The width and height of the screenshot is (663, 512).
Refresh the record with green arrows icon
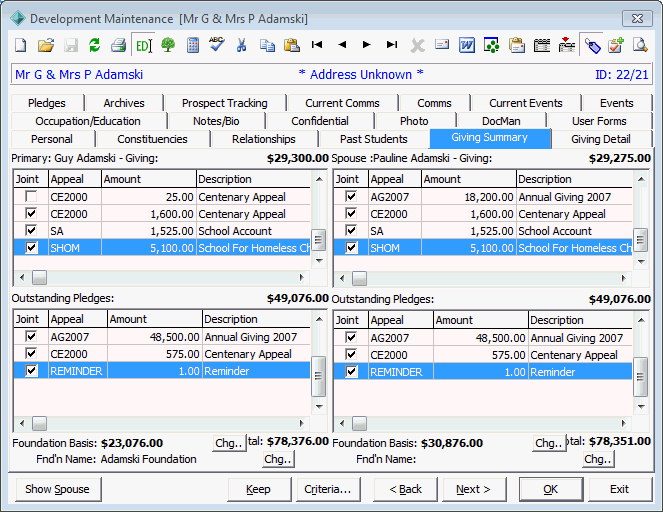[95, 45]
